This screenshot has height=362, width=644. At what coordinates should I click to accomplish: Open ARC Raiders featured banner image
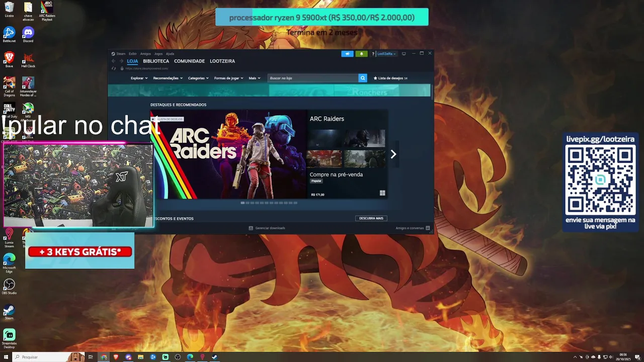[x=228, y=154]
